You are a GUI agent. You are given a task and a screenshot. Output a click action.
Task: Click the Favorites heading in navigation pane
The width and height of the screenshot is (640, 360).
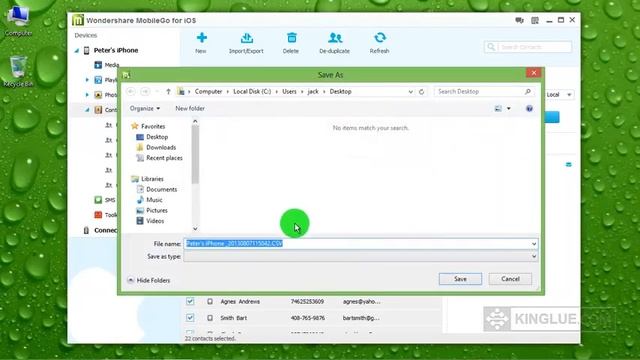148,127
